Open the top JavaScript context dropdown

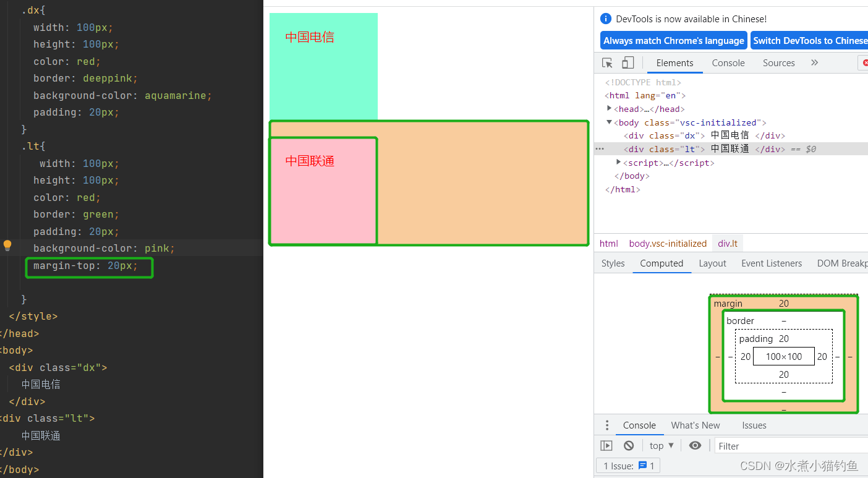tap(662, 445)
